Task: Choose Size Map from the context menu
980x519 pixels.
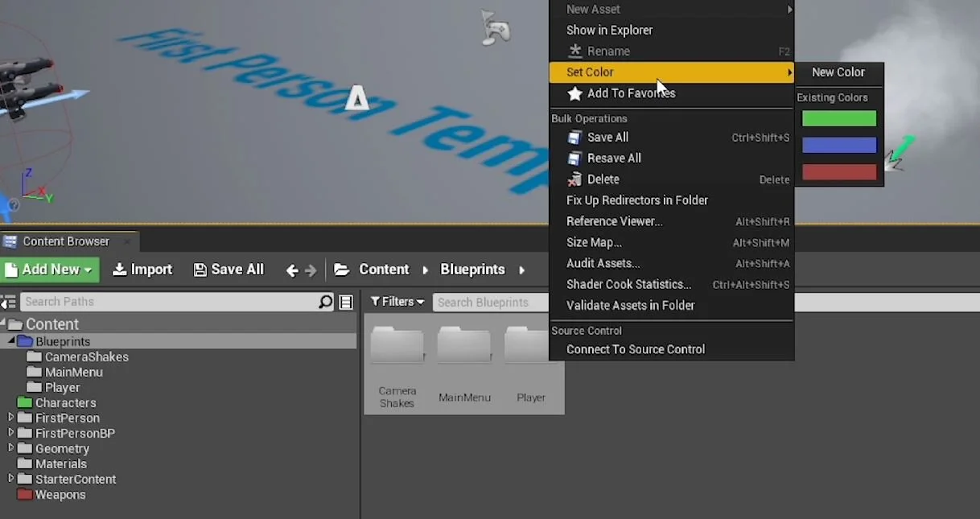Action: [594, 242]
